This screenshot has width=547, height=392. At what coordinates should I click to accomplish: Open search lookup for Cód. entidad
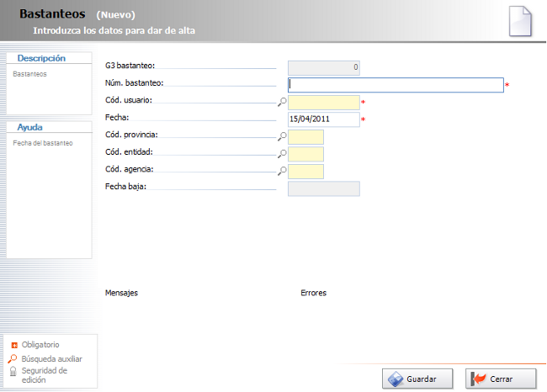coord(282,154)
